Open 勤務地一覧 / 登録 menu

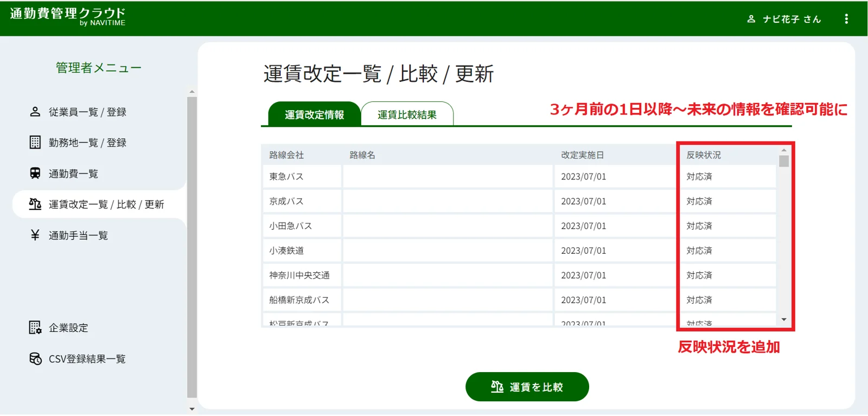[x=87, y=143]
